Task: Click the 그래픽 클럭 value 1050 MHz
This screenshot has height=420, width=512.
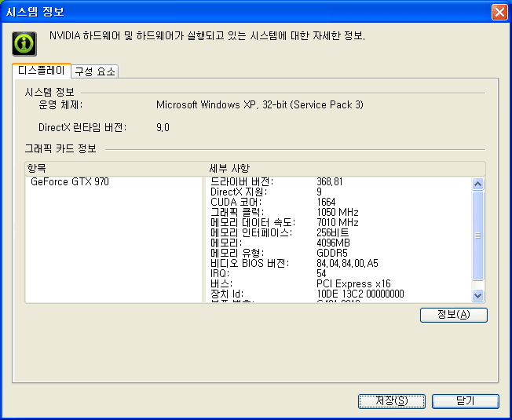Action: click(x=338, y=213)
